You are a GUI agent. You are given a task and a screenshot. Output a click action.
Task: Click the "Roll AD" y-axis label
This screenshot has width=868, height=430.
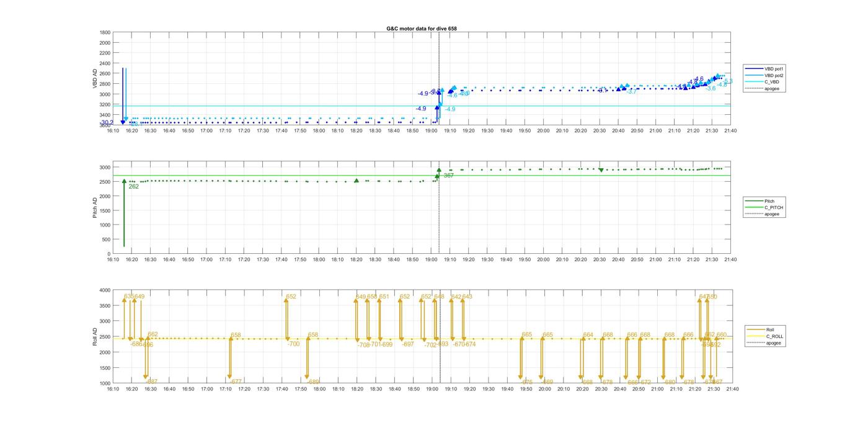tap(95, 336)
